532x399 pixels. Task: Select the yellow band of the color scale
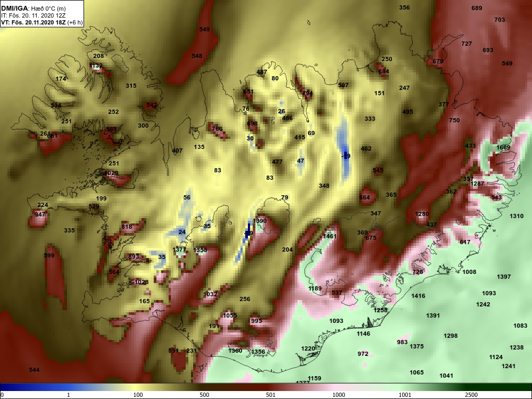136,387
